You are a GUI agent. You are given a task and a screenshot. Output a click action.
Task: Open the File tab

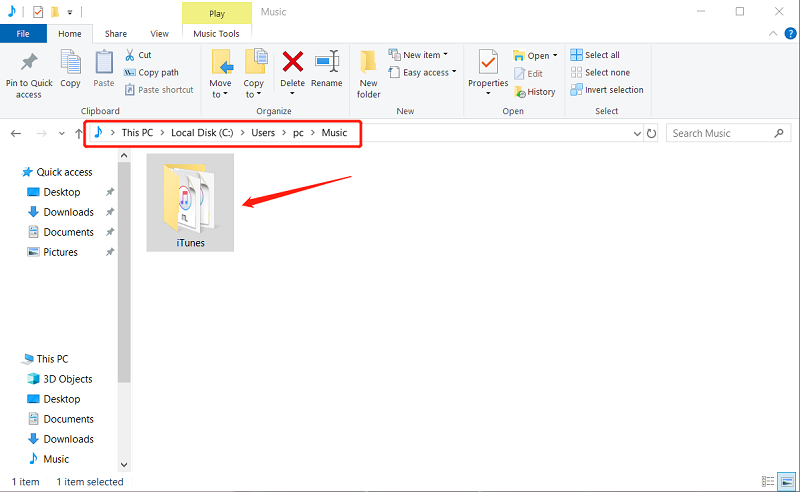point(23,34)
